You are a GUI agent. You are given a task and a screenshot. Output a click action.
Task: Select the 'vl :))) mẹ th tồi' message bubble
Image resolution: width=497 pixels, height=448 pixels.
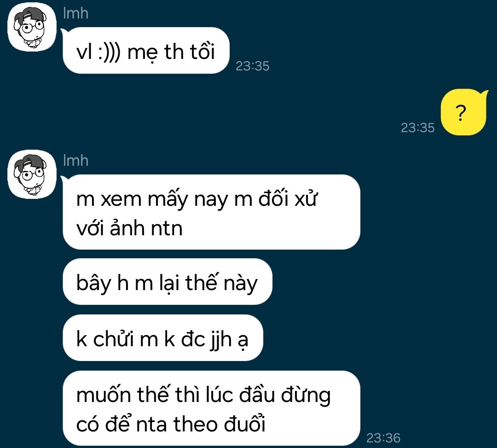146,51
